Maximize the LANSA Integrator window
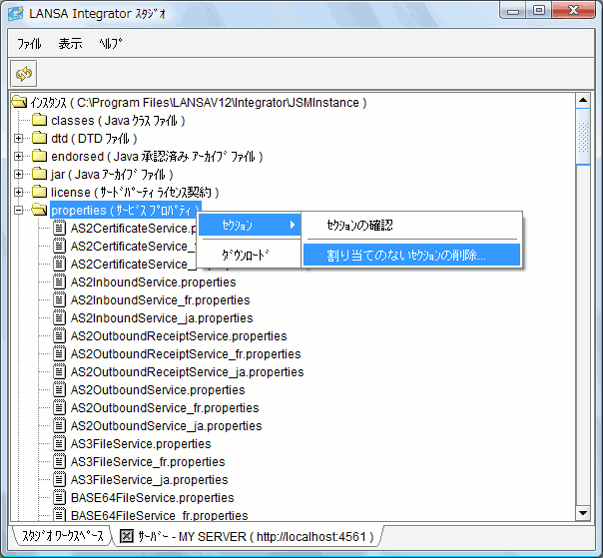603x558 pixels. click(538, 10)
